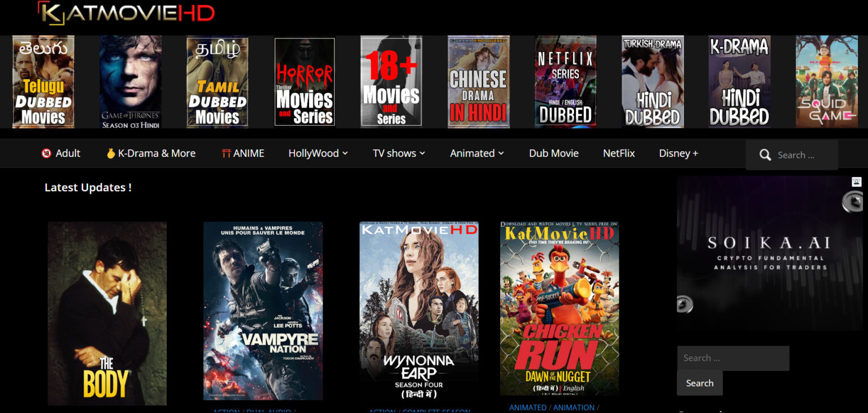Open the Disney + menu item
868x413 pixels.
pyautogui.click(x=678, y=153)
